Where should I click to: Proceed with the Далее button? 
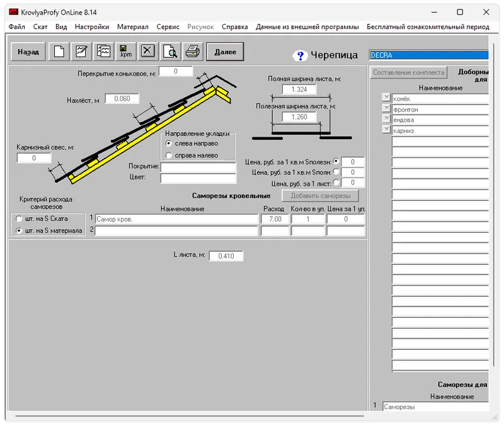click(225, 52)
